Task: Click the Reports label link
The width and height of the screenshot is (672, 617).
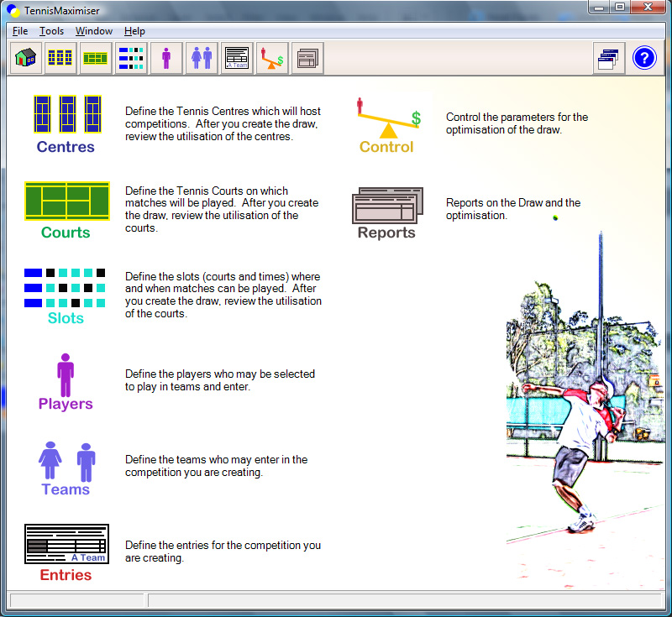Action: 386,233
